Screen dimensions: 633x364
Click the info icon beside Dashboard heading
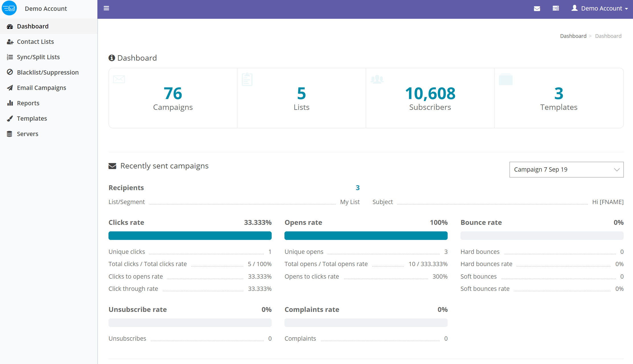(112, 58)
